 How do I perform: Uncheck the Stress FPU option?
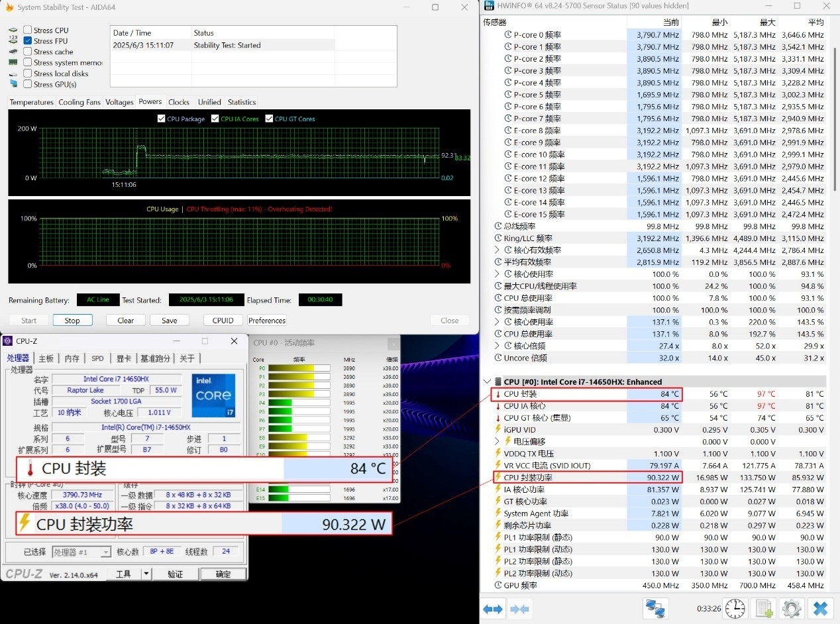(x=28, y=41)
